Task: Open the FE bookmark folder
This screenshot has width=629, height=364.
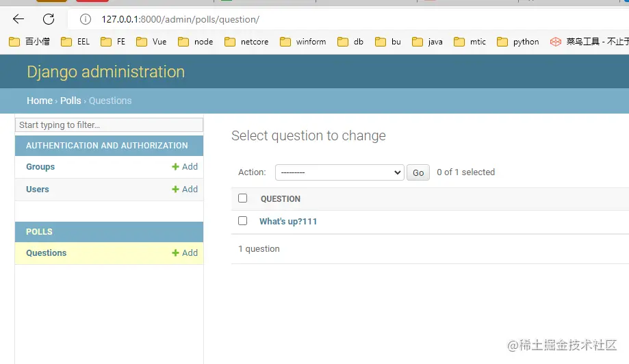Action: click(113, 42)
